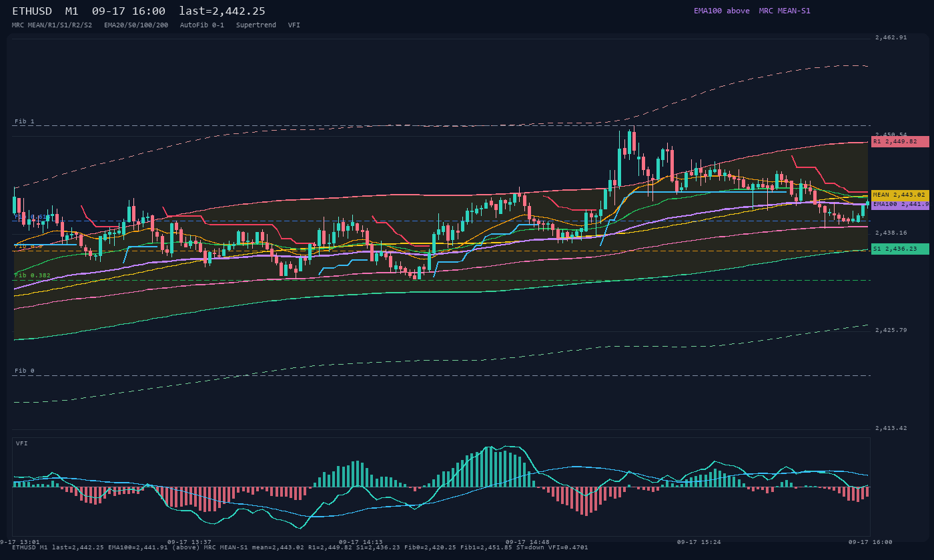Click the VFI title inside the lower panel
The image size is (934, 560).
click(x=22, y=443)
